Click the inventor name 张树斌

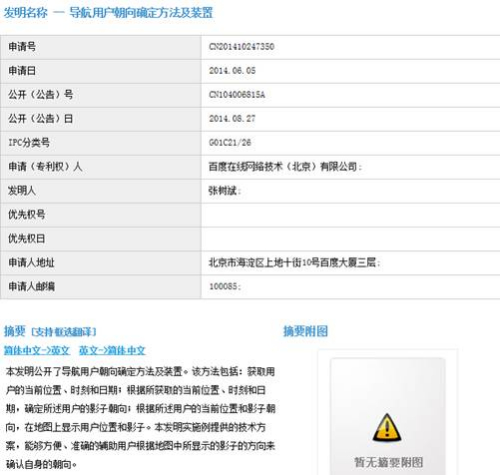(x=222, y=191)
